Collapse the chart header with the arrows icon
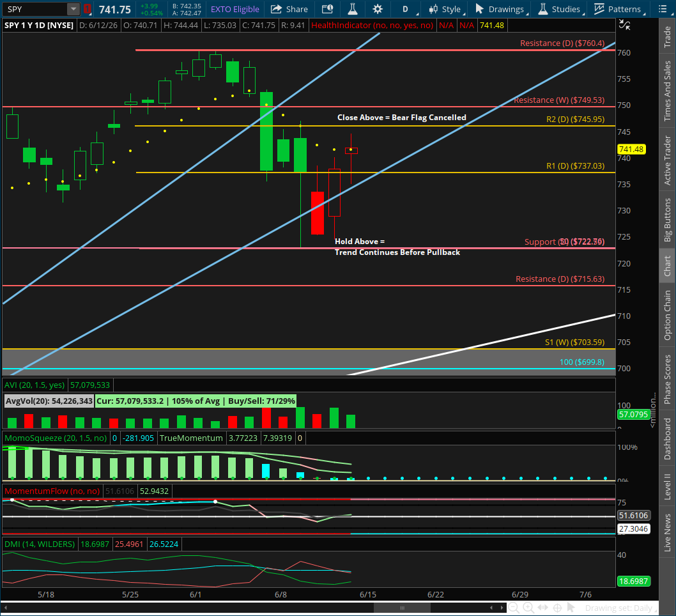Viewport: 676px width, 616px height. 624,26
